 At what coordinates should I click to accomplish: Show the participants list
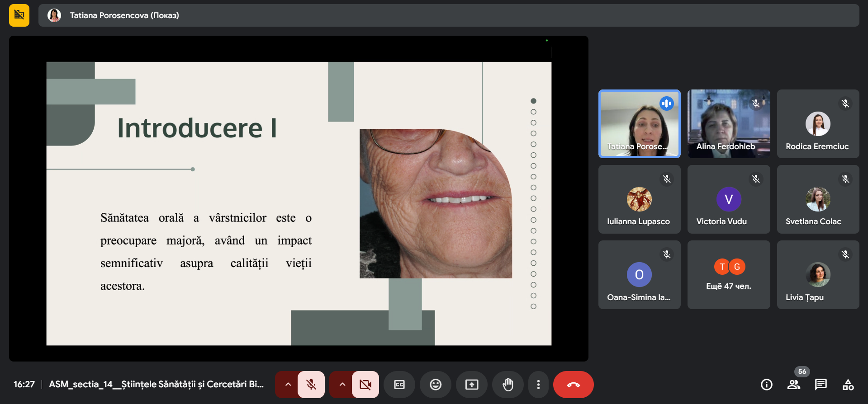(794, 385)
